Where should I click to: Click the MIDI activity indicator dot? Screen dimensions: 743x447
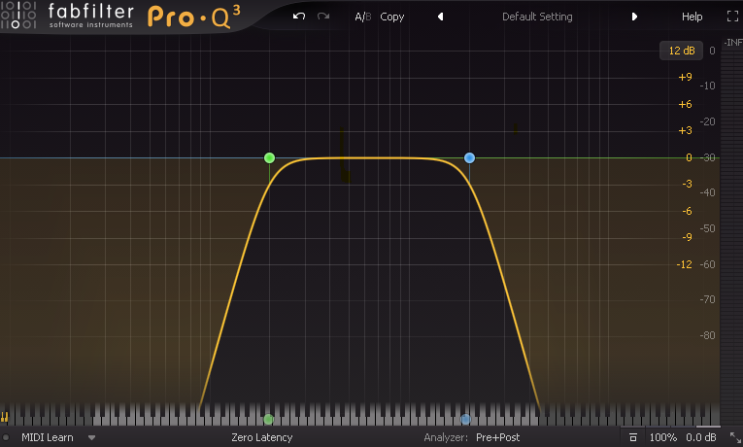tap(6, 438)
